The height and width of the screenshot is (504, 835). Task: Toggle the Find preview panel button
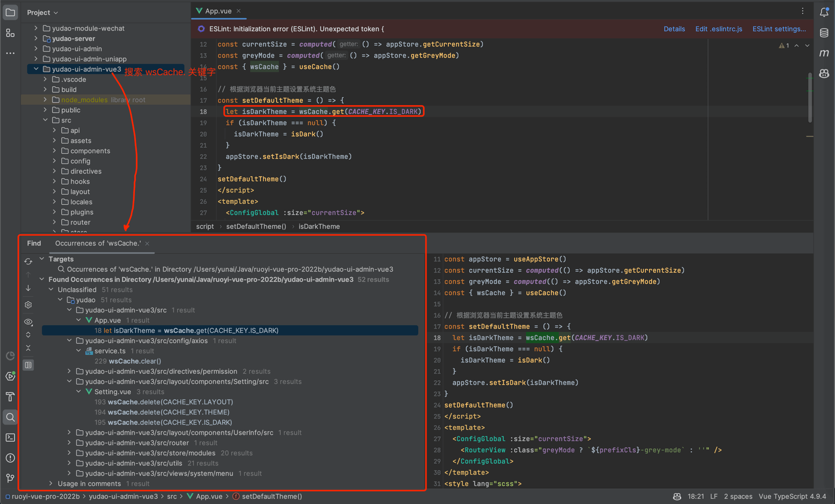pyautogui.click(x=28, y=365)
